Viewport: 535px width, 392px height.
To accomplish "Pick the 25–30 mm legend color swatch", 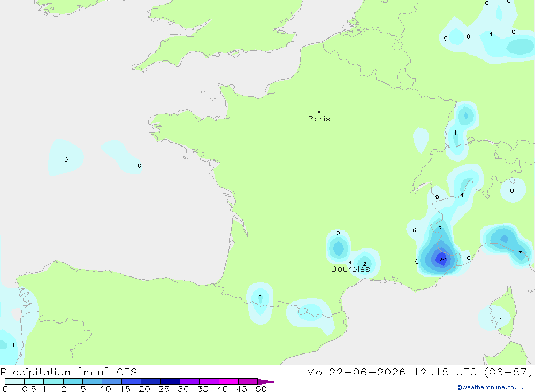I will [170, 381].
